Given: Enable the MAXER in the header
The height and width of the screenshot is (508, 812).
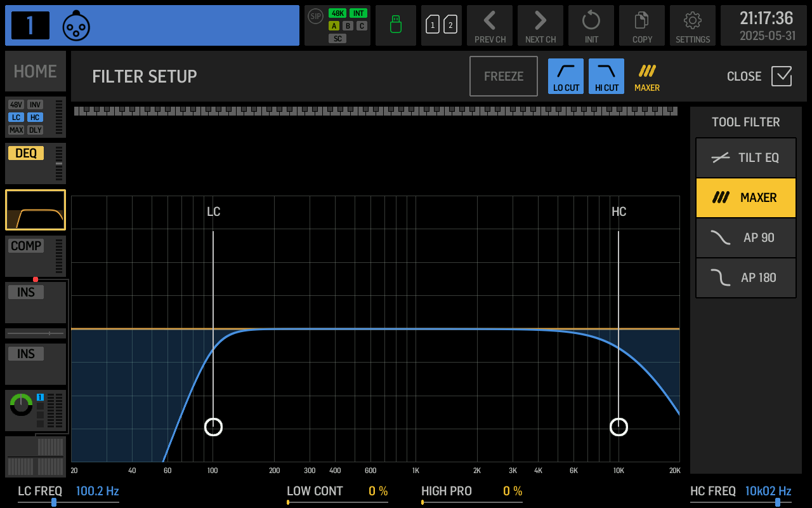Looking at the screenshot, I should [647, 76].
